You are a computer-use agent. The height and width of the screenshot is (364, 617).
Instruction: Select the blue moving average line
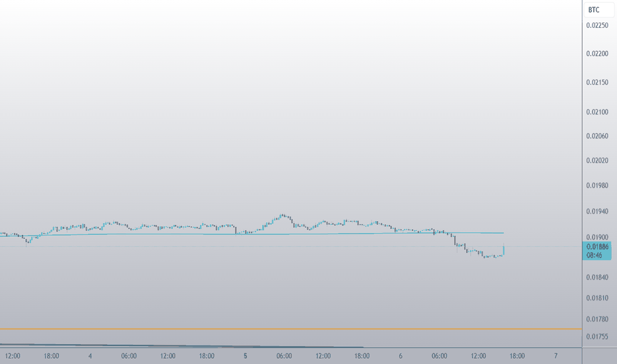[x=252, y=234]
